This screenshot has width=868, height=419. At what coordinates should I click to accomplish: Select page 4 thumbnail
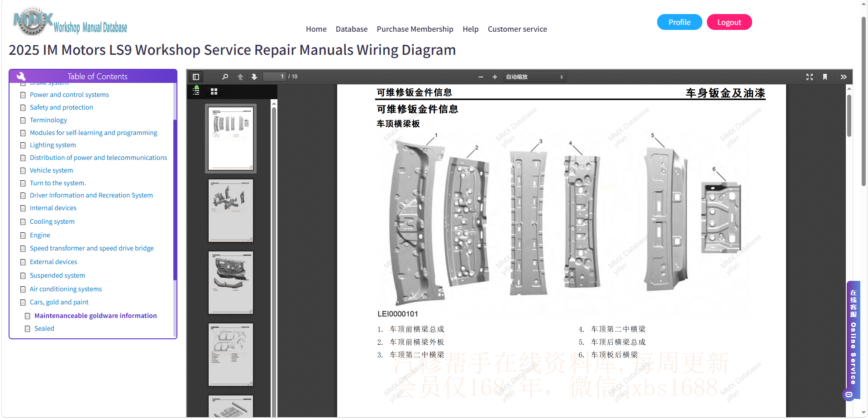point(231,355)
